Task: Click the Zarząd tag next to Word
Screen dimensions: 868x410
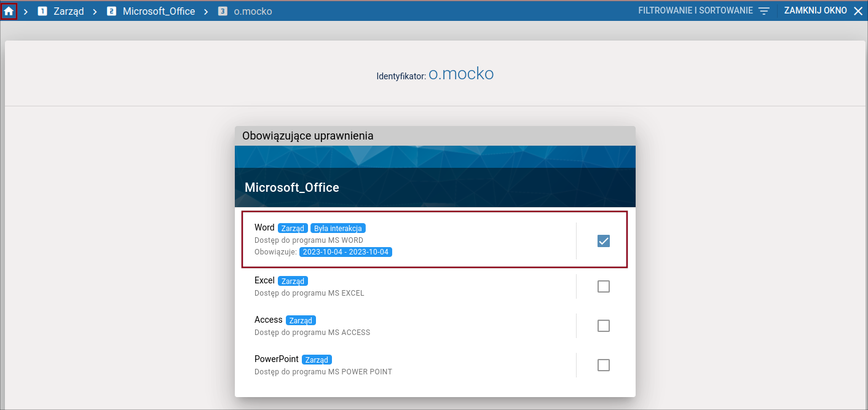Action: point(293,228)
